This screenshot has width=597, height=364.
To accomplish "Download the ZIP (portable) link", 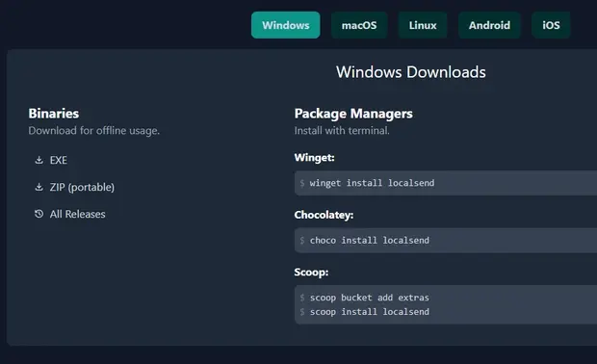I will pos(82,188).
